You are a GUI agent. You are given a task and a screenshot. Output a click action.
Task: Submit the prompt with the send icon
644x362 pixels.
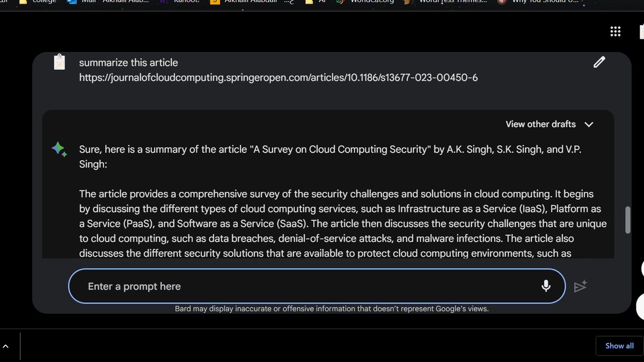[x=581, y=286]
